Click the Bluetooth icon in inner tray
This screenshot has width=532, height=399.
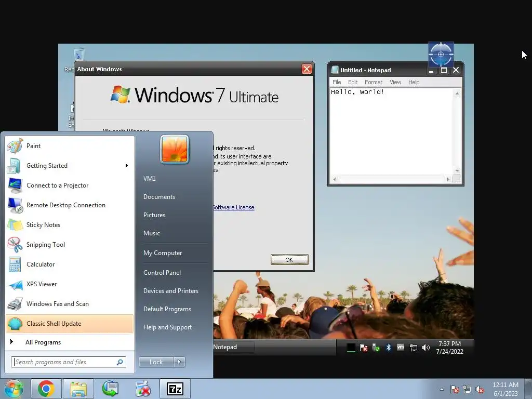(x=389, y=348)
